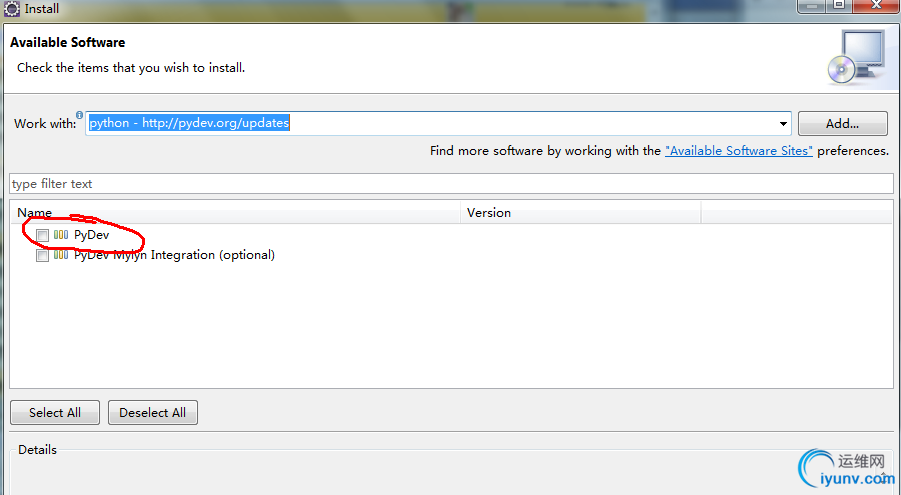Click the Select All button

[55, 413]
